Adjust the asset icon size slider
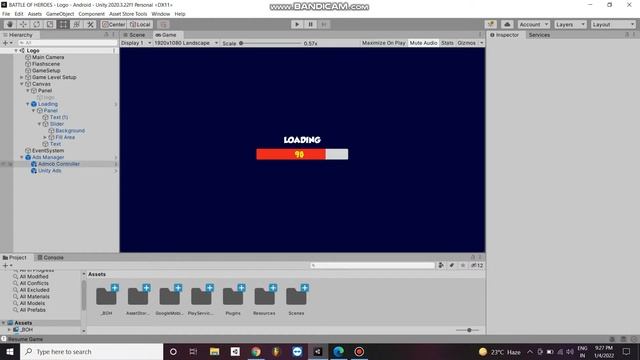The height and width of the screenshot is (360, 640). [x=467, y=330]
